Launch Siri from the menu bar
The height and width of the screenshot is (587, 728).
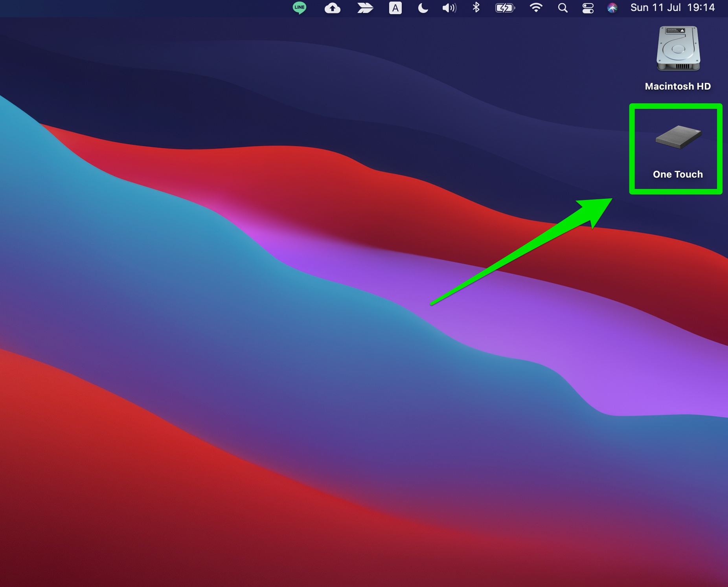point(612,8)
